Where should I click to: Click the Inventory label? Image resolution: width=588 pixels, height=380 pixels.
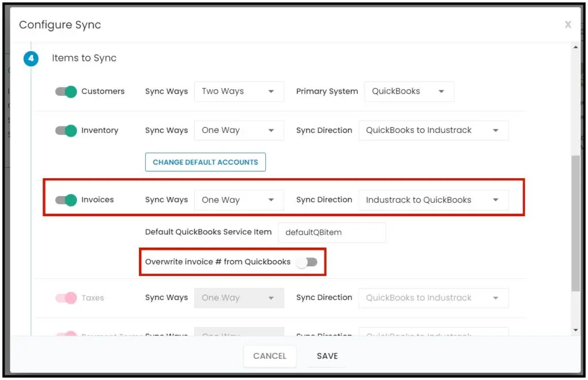coord(100,130)
